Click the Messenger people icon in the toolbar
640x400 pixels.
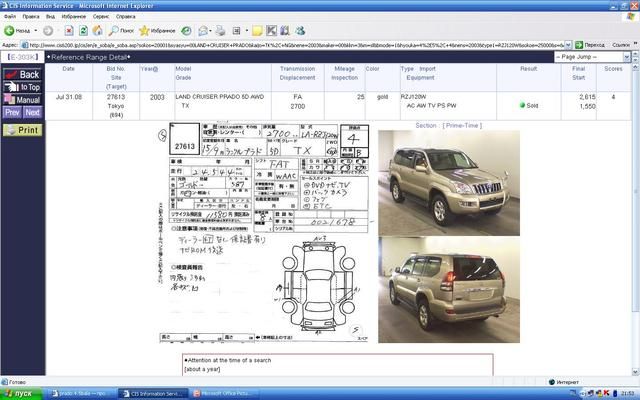tap(300, 31)
